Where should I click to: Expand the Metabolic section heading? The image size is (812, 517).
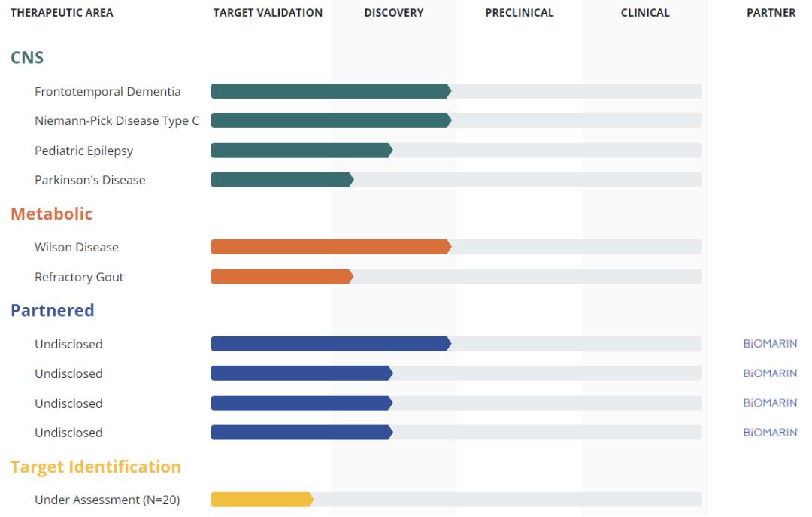[51, 214]
